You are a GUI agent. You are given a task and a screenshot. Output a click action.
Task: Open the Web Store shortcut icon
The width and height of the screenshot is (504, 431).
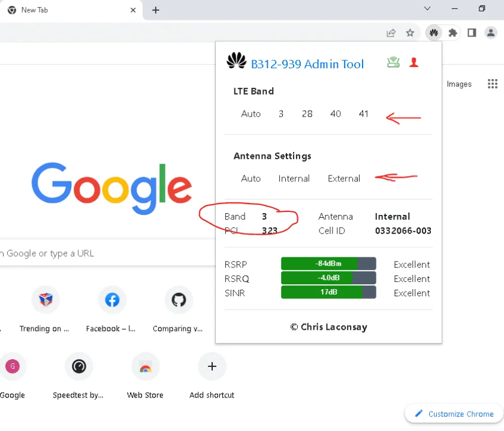click(x=145, y=366)
